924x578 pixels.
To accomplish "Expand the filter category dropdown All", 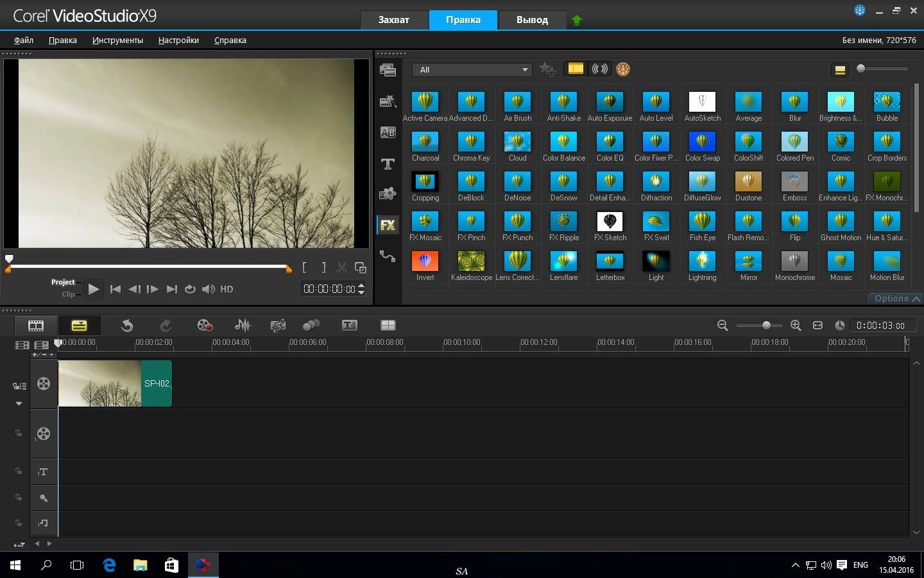I will 472,70.
